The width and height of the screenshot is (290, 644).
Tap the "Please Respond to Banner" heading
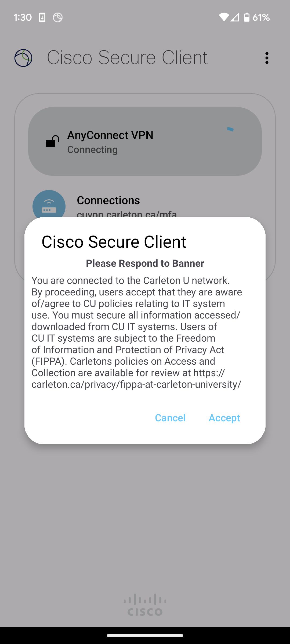coord(145,263)
